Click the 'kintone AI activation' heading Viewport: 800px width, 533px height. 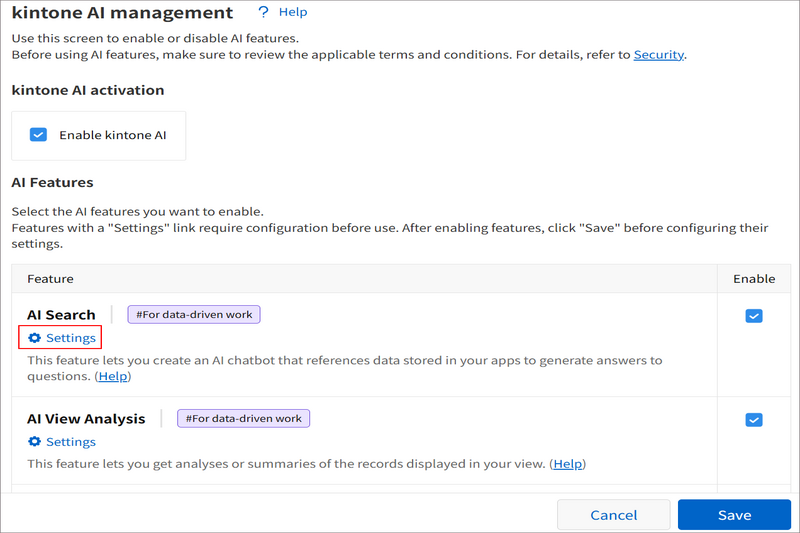coord(88,90)
